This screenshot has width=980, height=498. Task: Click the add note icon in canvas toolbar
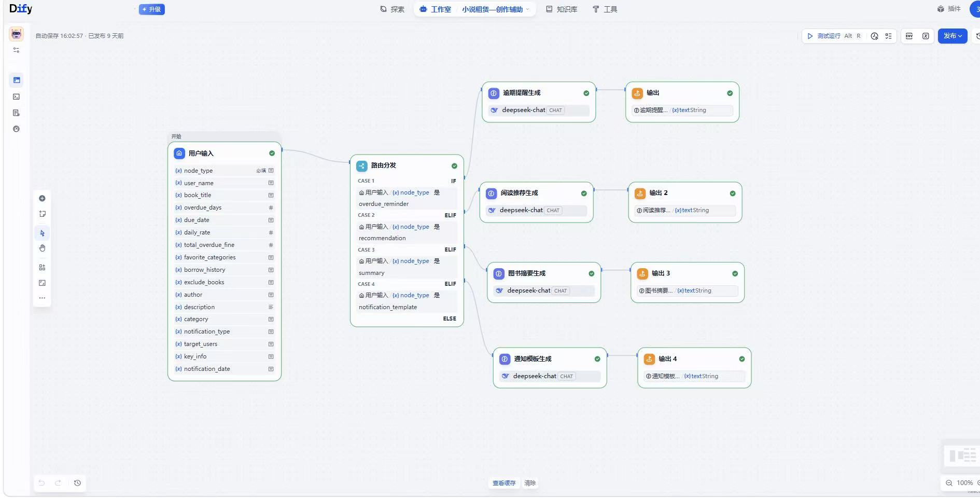pos(43,214)
